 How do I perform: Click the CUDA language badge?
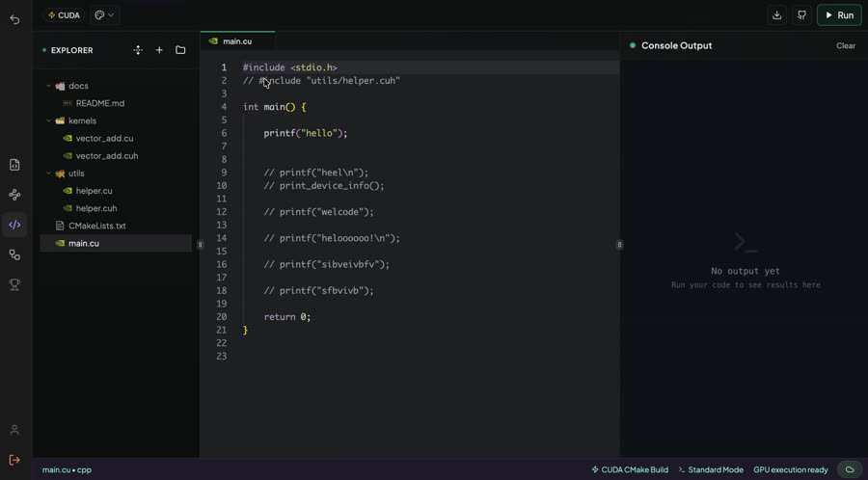coord(65,15)
